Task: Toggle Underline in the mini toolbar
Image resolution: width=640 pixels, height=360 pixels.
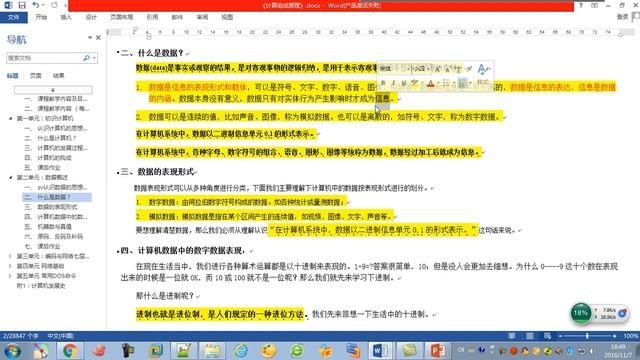Action: (x=403, y=83)
